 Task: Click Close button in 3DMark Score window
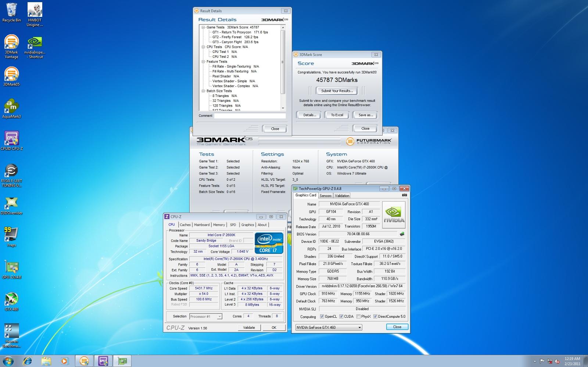point(365,129)
